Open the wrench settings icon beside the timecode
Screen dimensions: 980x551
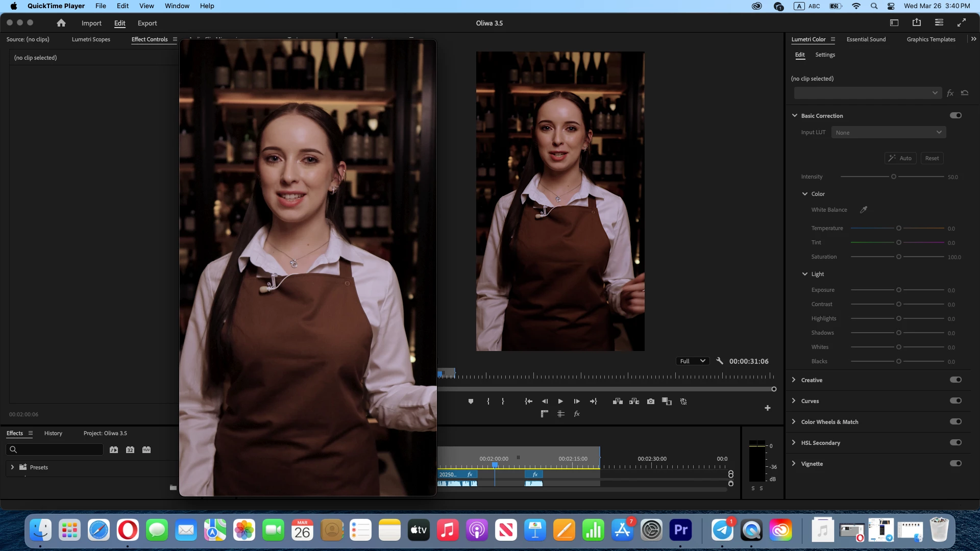tap(720, 361)
